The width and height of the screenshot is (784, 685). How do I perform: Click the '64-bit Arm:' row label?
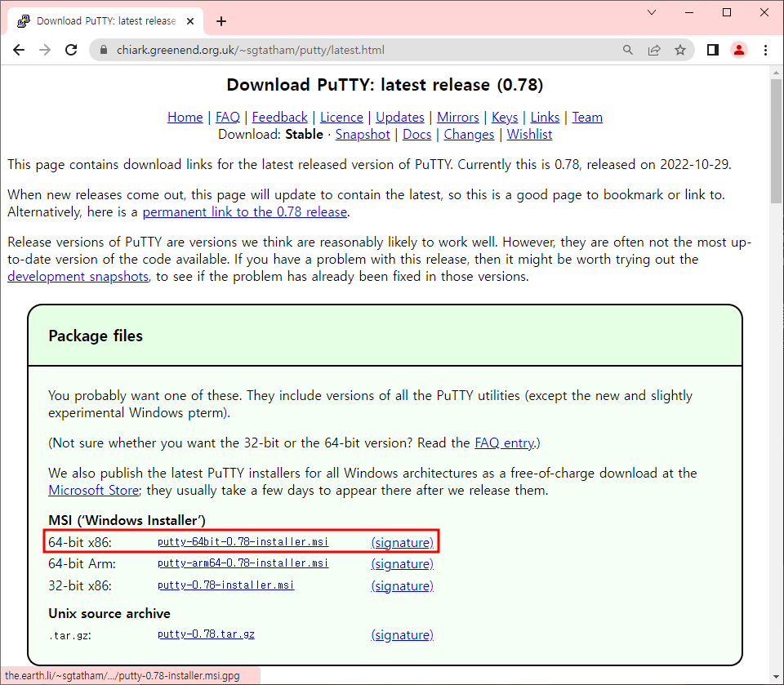(x=82, y=564)
